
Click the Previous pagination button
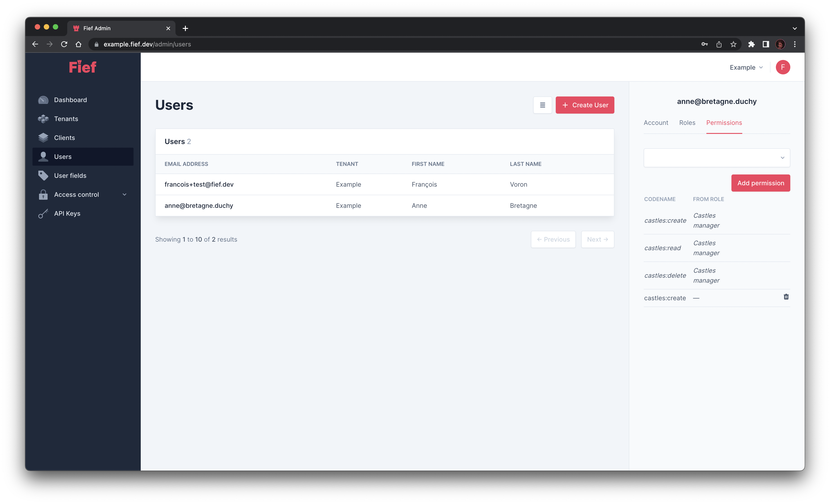(553, 239)
